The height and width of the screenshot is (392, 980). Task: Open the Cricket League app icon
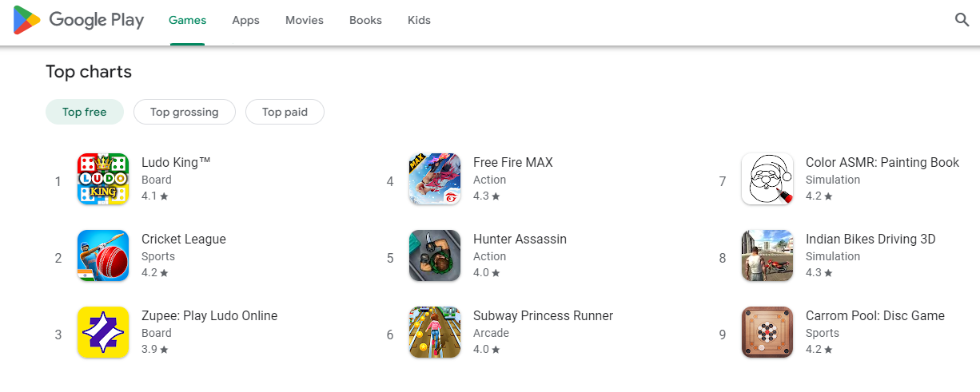103,255
